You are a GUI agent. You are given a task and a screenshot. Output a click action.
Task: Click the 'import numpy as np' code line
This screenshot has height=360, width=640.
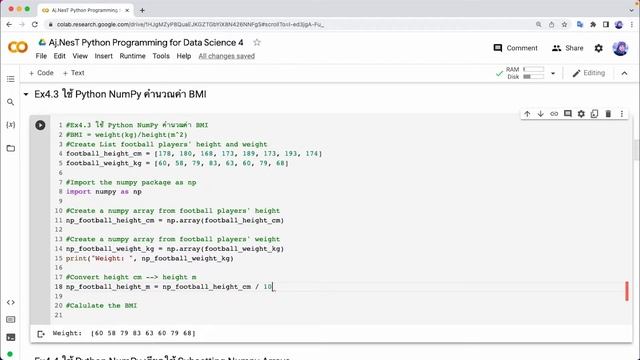coord(104,192)
